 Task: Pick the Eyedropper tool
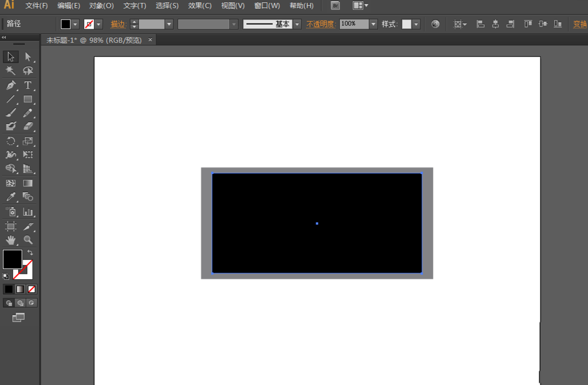[11, 197]
